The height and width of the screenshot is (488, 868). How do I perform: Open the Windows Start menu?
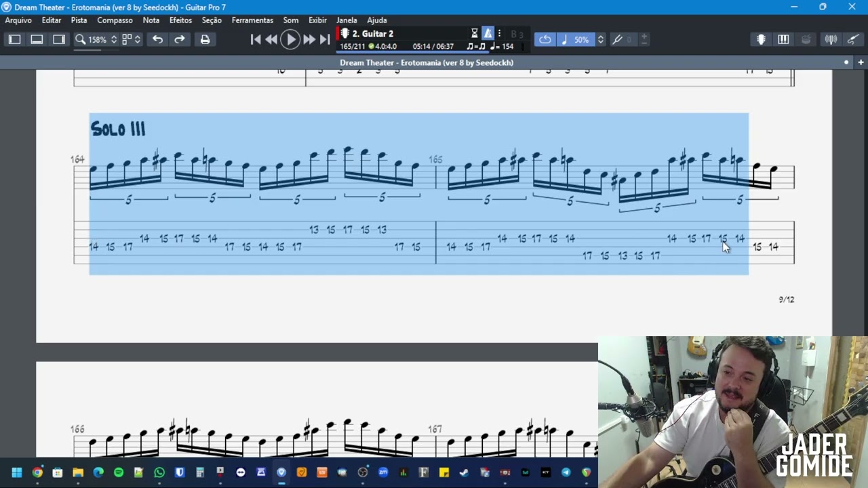point(17,472)
